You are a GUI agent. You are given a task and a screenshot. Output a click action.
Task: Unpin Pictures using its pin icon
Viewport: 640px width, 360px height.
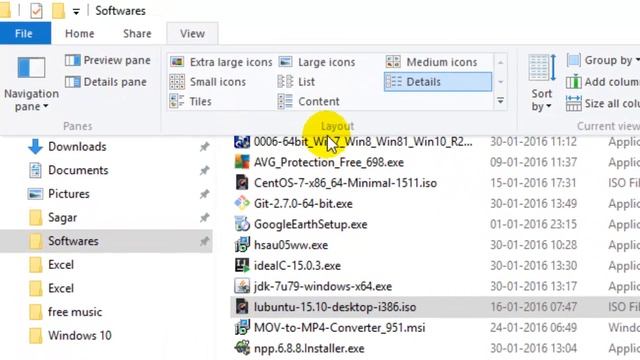tap(204, 194)
